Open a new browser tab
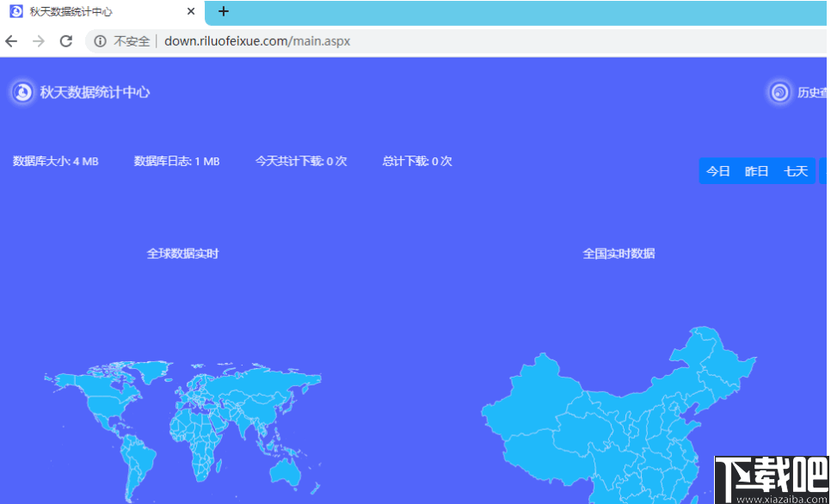 (224, 12)
